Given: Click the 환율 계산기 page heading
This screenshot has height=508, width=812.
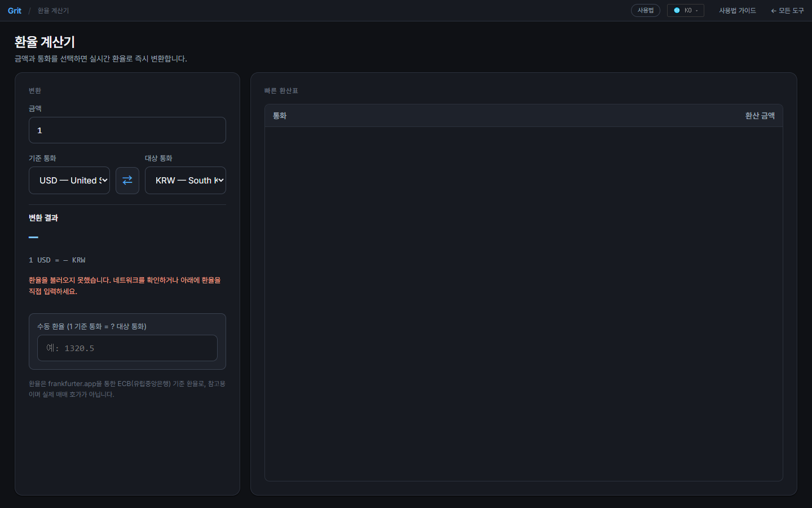Looking at the screenshot, I should [45, 42].
